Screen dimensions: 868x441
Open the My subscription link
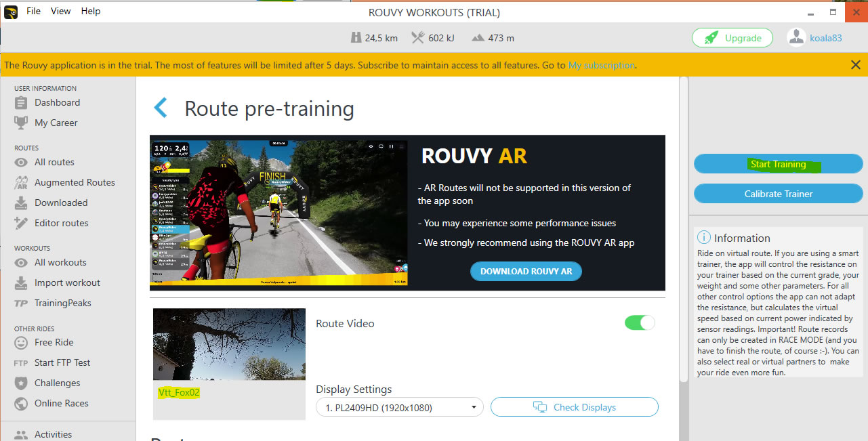(x=602, y=65)
